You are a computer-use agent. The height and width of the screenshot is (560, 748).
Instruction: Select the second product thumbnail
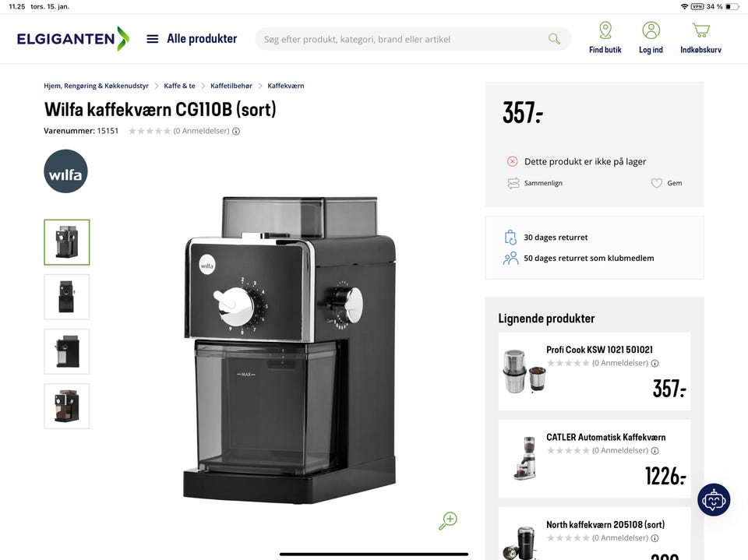(67, 297)
